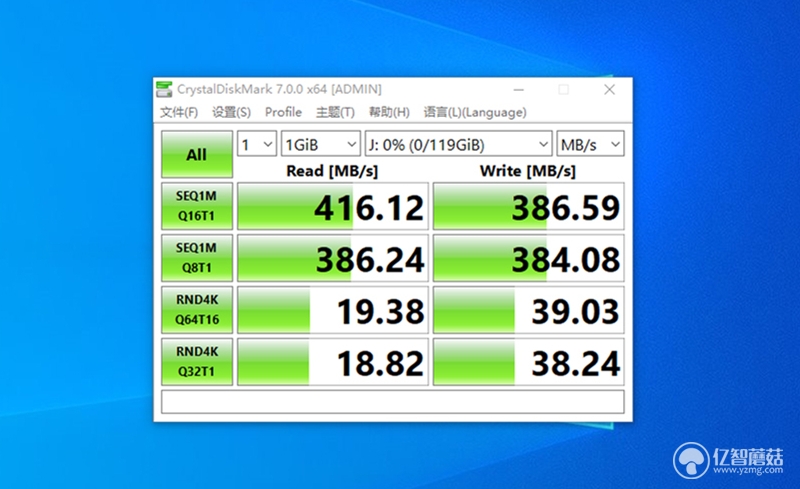The image size is (800, 489).
Task: Click the Read [MB/s] column header
Action: point(332,171)
